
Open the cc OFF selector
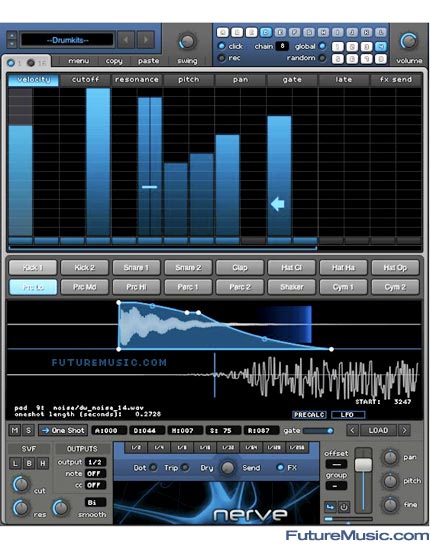point(95,485)
